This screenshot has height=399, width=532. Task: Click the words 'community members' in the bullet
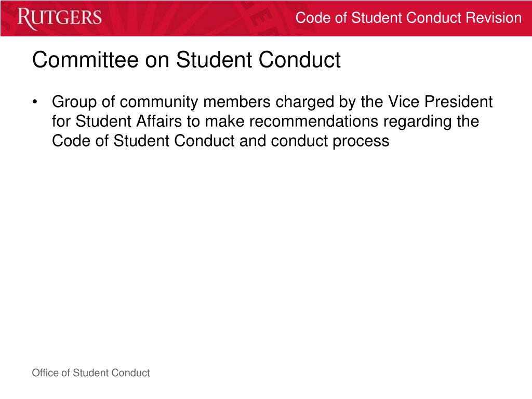pos(195,102)
